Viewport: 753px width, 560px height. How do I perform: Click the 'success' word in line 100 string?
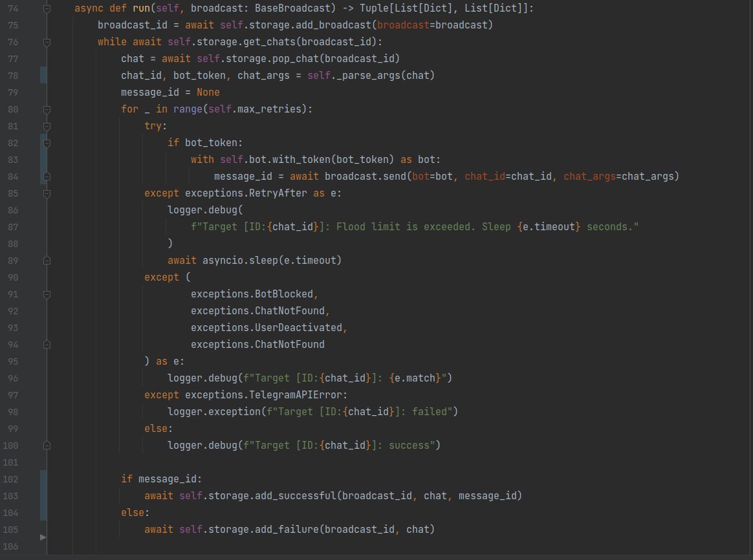(409, 445)
